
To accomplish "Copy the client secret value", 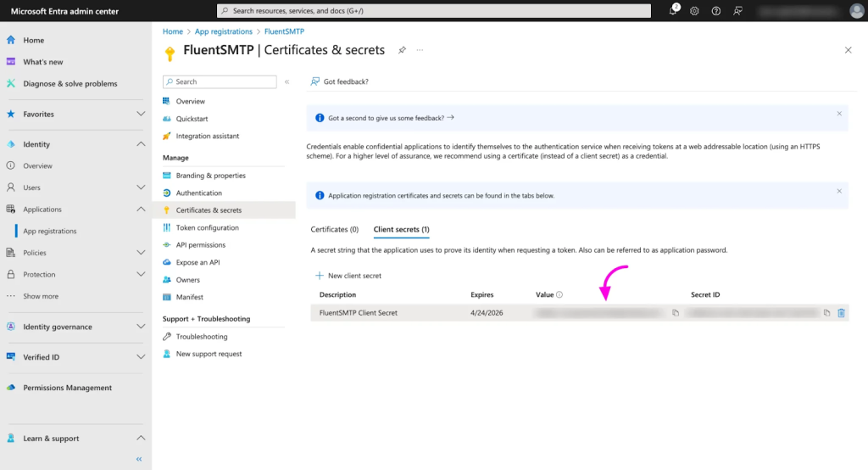I will (x=676, y=313).
